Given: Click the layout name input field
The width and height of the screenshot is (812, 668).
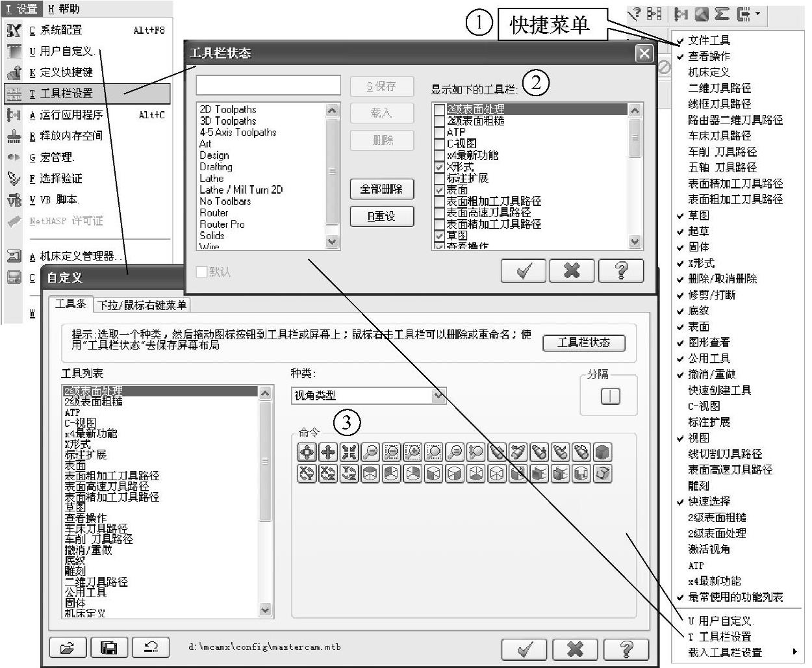Looking at the screenshot, I should (268, 85).
